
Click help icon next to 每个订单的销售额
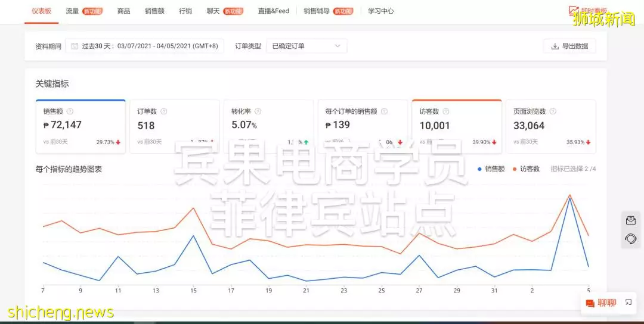[x=384, y=111]
